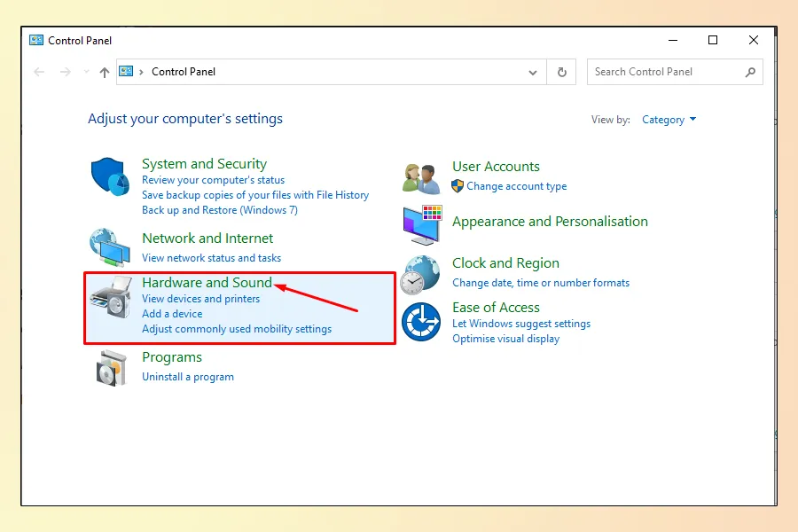The image size is (798, 532).
Task: Click the User Accounts people icon
Action: pos(421,177)
